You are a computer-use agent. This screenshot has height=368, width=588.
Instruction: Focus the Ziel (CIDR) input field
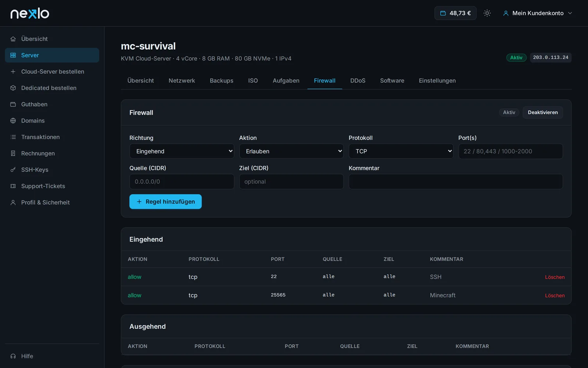[291, 181]
